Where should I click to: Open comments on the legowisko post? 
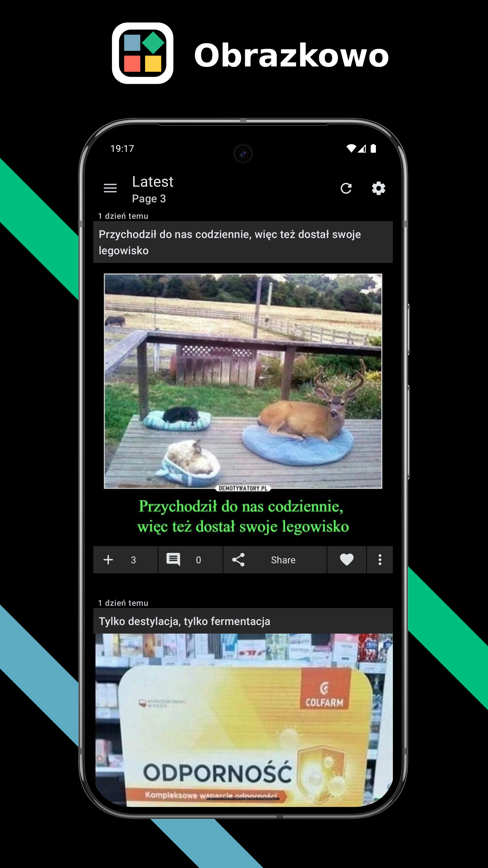[174, 560]
